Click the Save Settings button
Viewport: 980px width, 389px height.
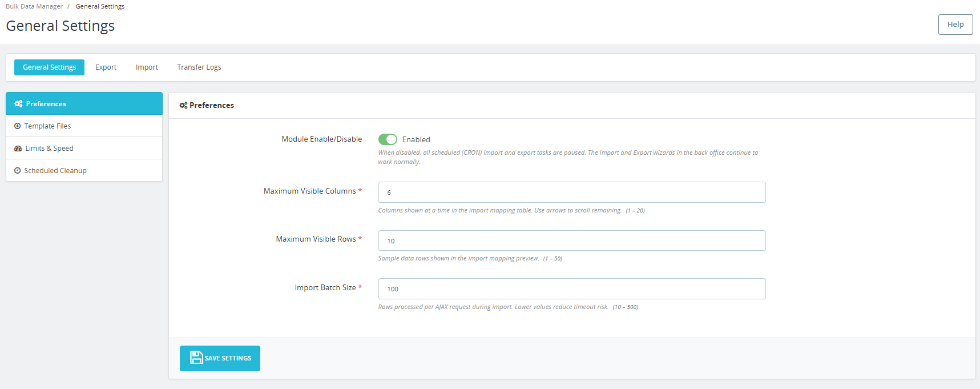220,358
